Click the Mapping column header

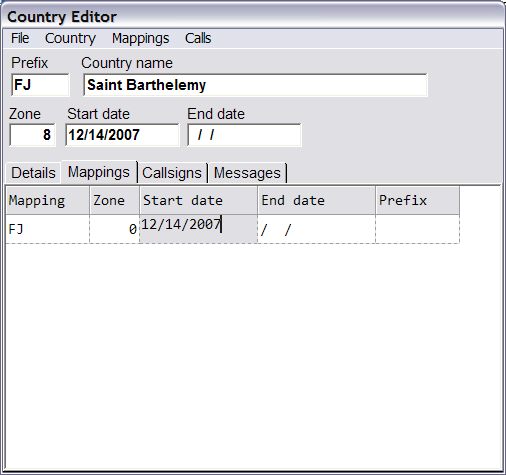pos(48,200)
